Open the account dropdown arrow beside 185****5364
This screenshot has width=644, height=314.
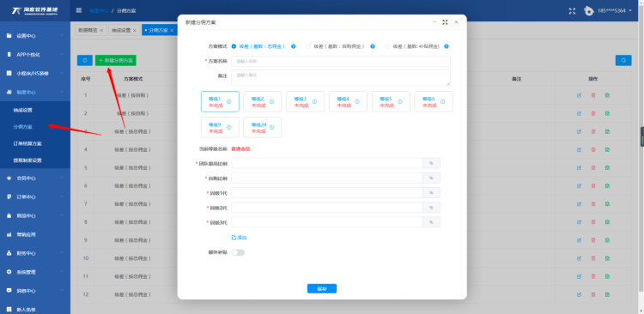point(630,10)
